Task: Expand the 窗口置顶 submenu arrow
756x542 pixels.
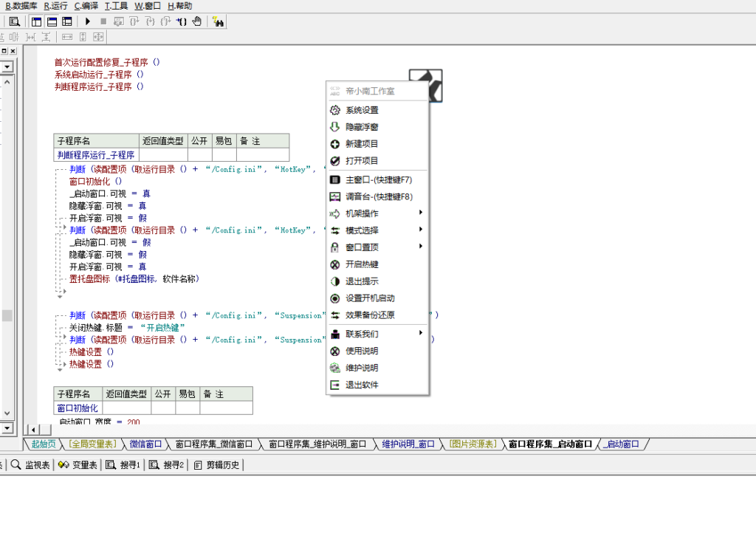Action: coord(421,247)
